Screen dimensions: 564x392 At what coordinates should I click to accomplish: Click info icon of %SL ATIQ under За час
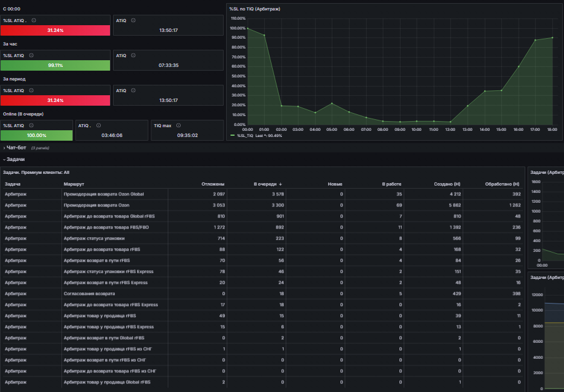click(31, 55)
